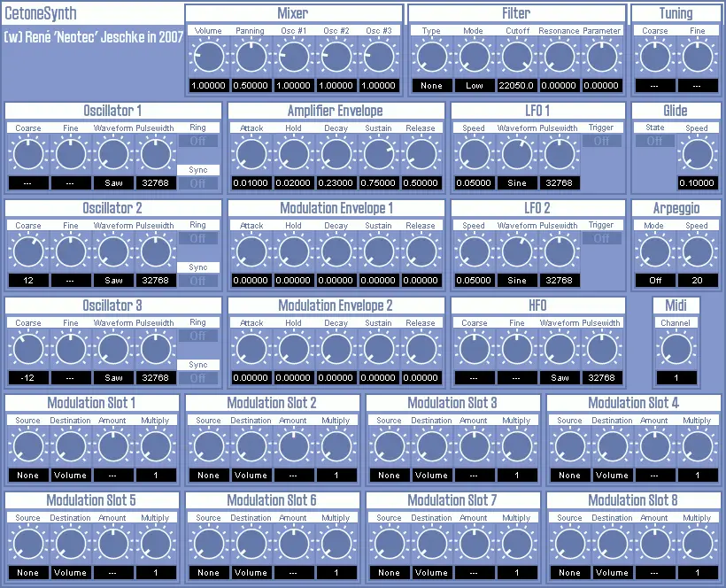Click the Mixer Volume knob
The image size is (726, 588).
[208, 57]
